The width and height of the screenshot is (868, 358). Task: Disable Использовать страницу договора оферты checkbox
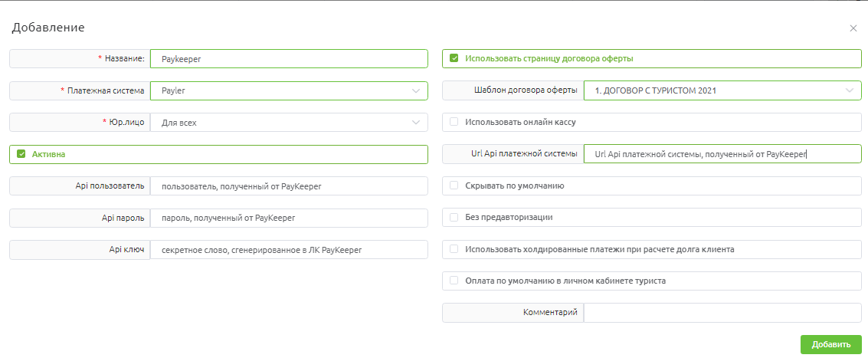[454, 58]
